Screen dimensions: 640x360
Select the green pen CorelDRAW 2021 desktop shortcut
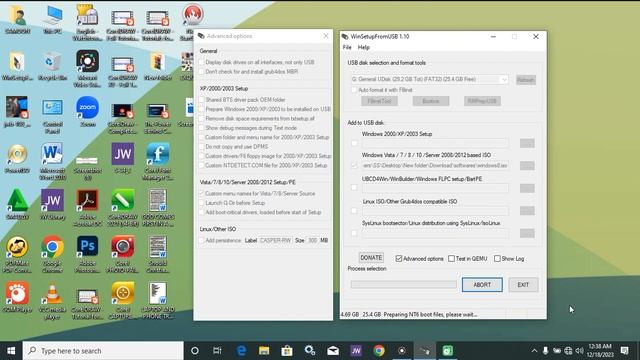click(x=122, y=207)
